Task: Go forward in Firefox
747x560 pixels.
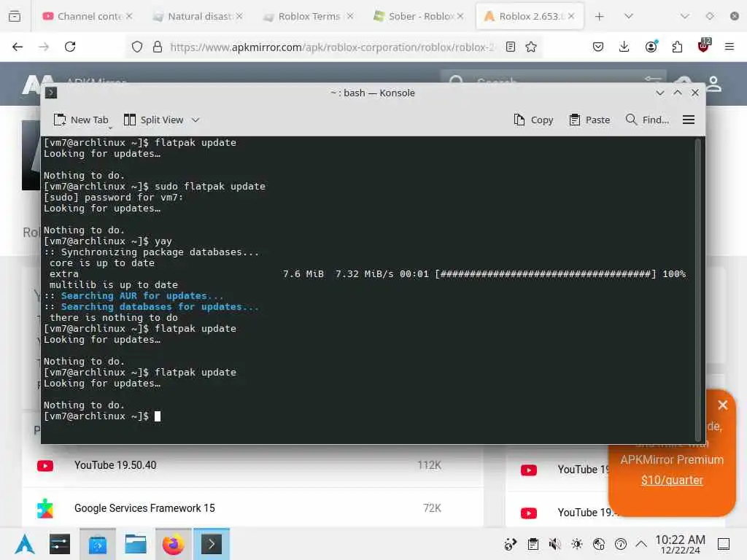Action: (x=44, y=47)
